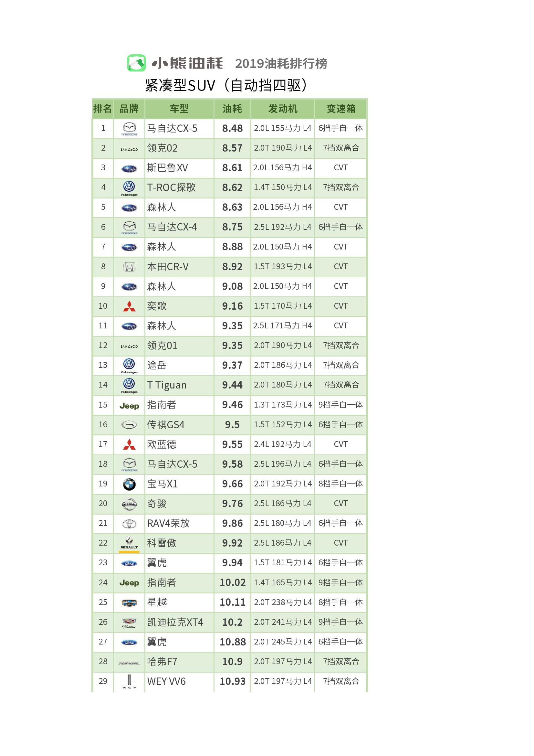Click the 8.48 fuel consumption value
This screenshot has width=534, height=756.
tap(232, 128)
